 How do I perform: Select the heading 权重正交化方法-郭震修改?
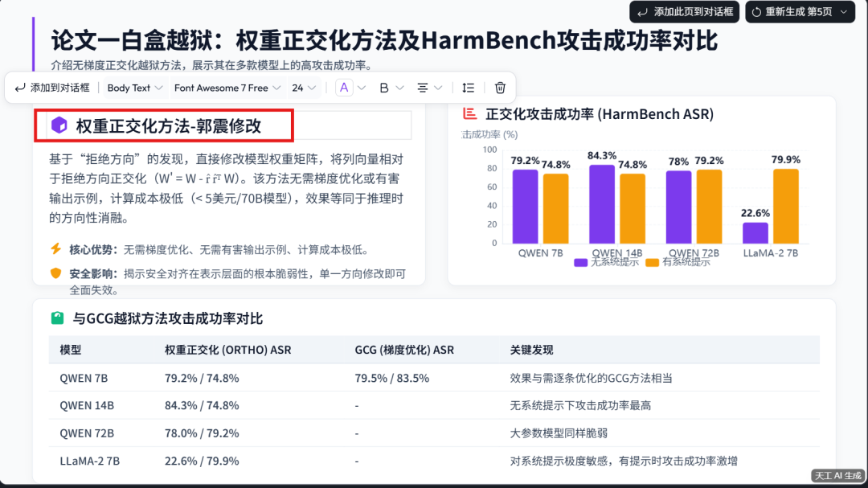point(168,125)
